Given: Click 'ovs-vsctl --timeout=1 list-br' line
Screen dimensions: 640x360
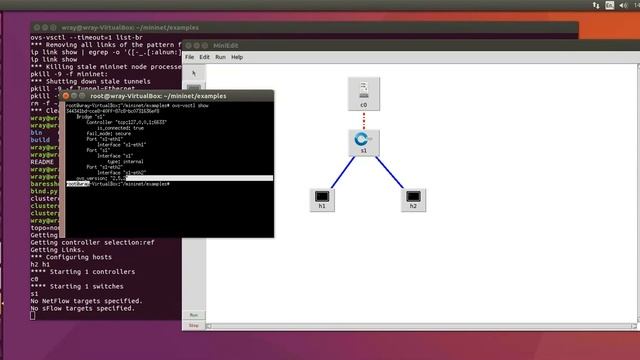Looking at the screenshot, I should tap(87, 37).
